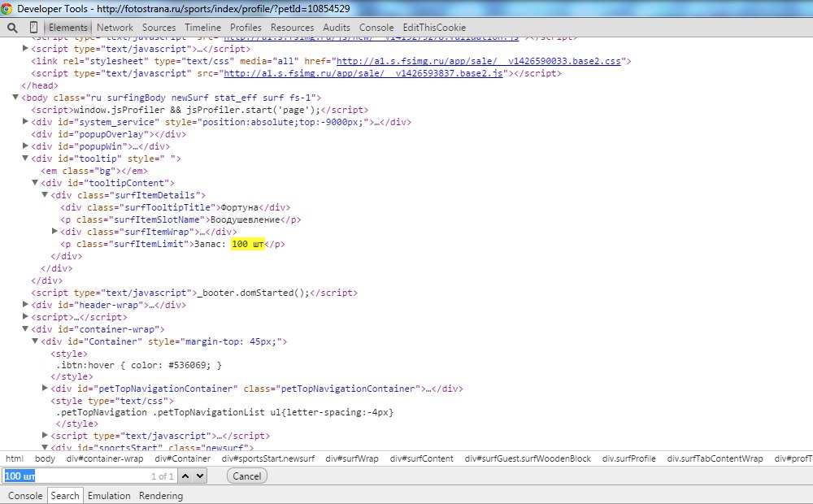
Task: Select the popupOverlay div row
Action: coord(108,134)
